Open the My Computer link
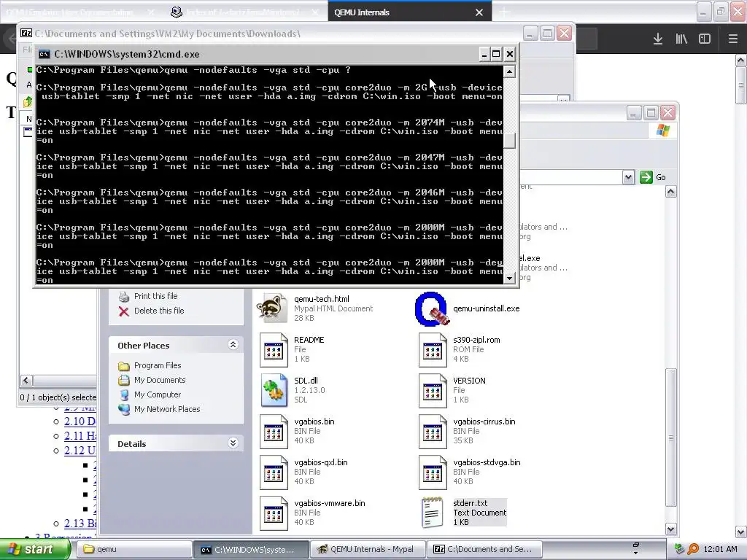 tap(158, 394)
